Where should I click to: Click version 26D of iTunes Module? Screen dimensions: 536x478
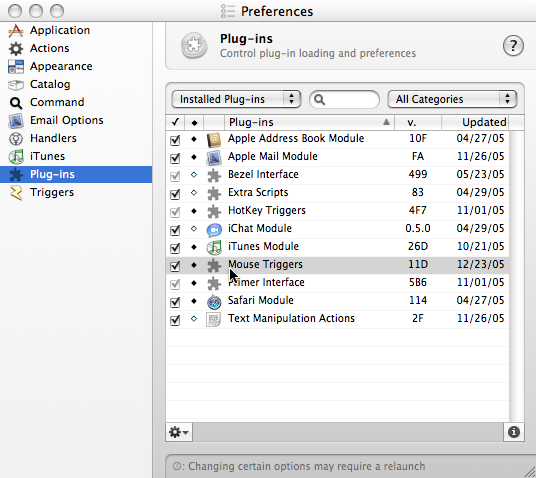[418, 247]
